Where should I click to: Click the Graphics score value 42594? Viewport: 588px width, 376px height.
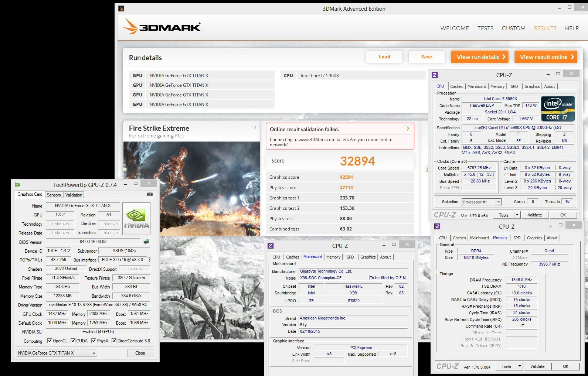[346, 177]
